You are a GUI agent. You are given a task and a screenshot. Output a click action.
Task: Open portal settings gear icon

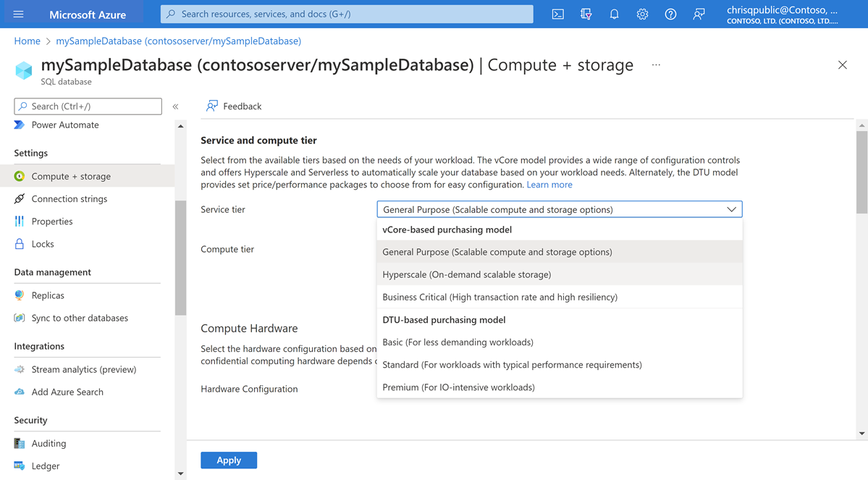click(642, 14)
